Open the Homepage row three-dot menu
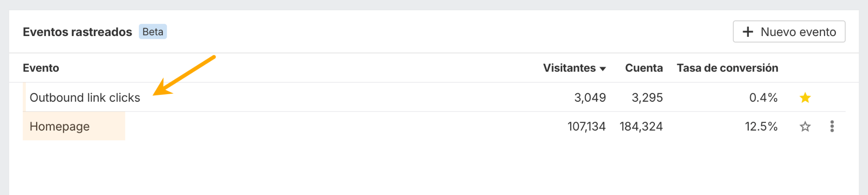 point(832,126)
